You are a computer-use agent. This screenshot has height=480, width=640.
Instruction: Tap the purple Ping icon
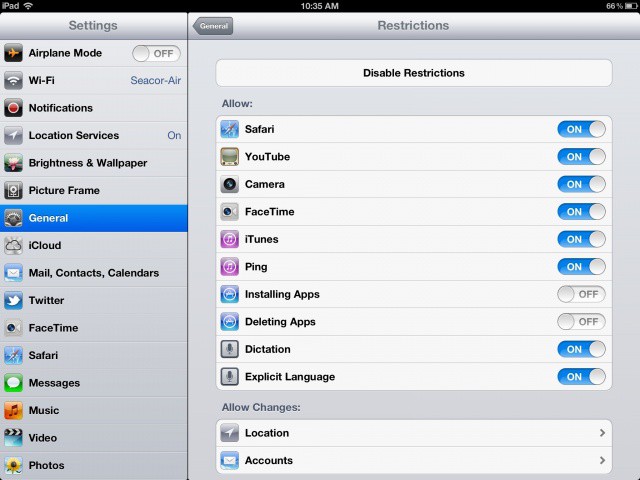[x=229, y=267]
